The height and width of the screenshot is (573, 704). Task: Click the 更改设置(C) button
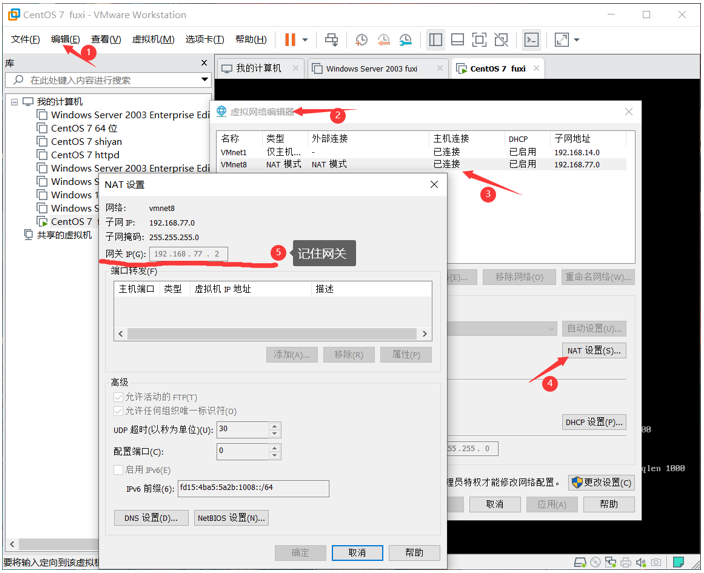click(601, 482)
